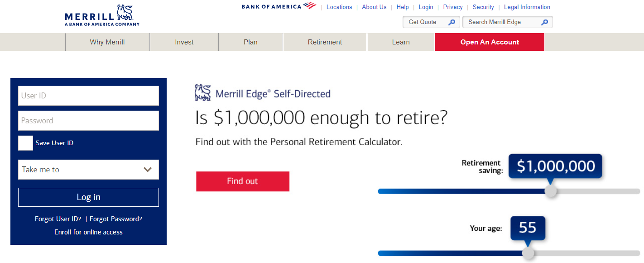Check the Save User ID checkbox
This screenshot has height=263, width=644.
[25, 143]
